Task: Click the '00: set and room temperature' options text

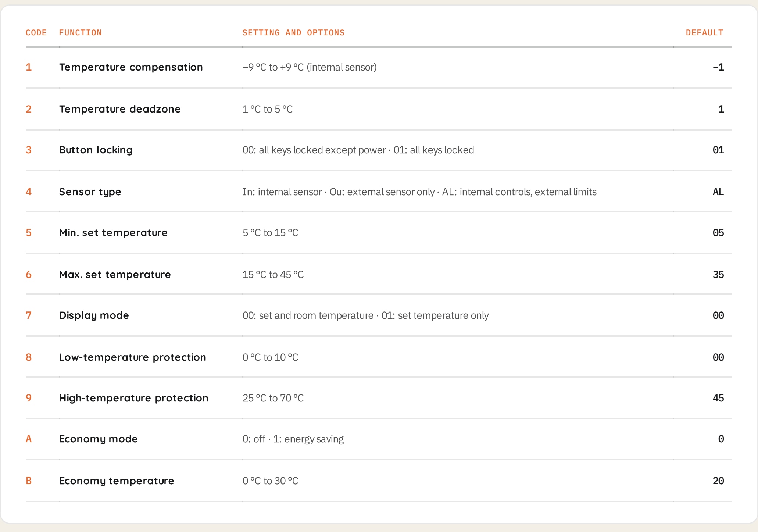Action: point(308,315)
